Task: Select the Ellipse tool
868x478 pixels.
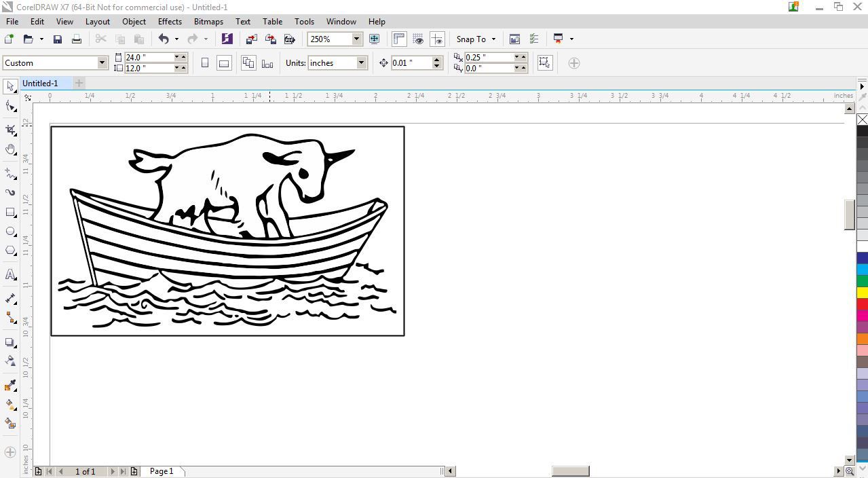Action: pos(10,232)
